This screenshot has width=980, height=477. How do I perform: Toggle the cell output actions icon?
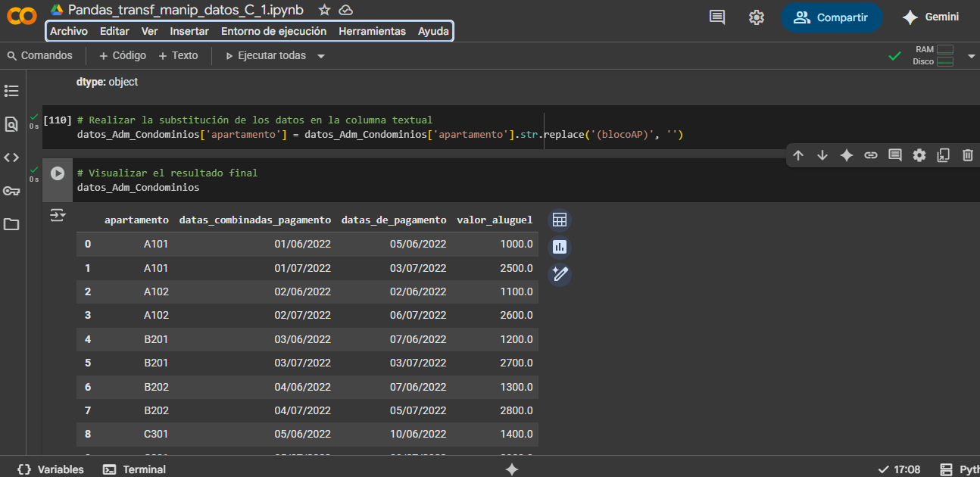58,216
